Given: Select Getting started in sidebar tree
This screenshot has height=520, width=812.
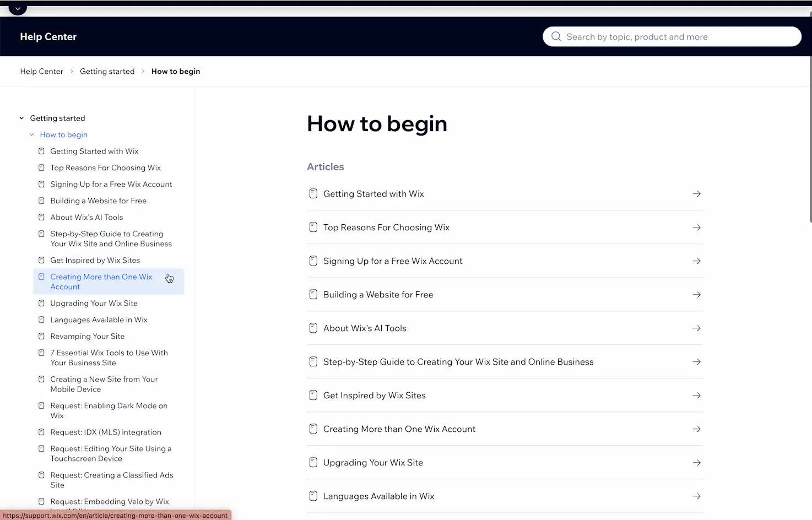Looking at the screenshot, I should (x=57, y=118).
